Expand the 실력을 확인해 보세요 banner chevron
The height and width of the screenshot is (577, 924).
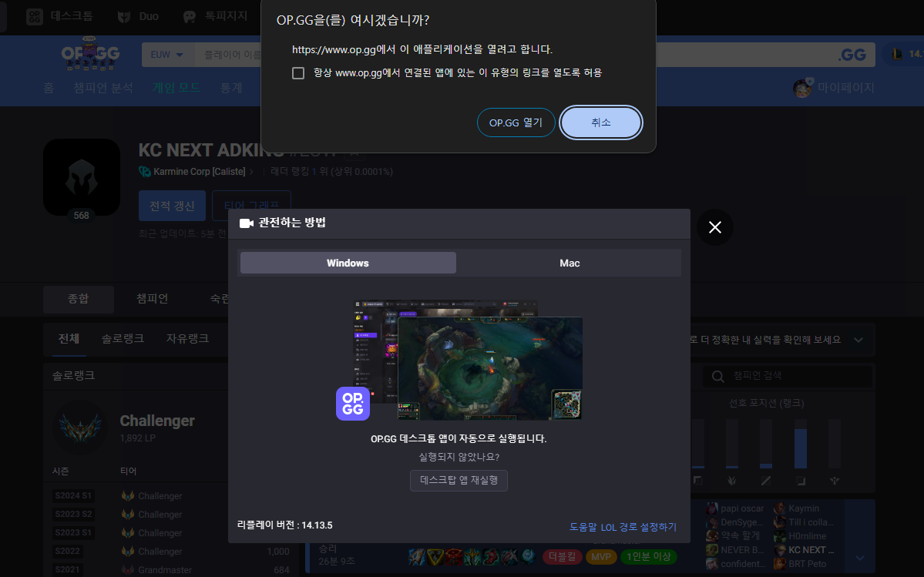click(860, 339)
